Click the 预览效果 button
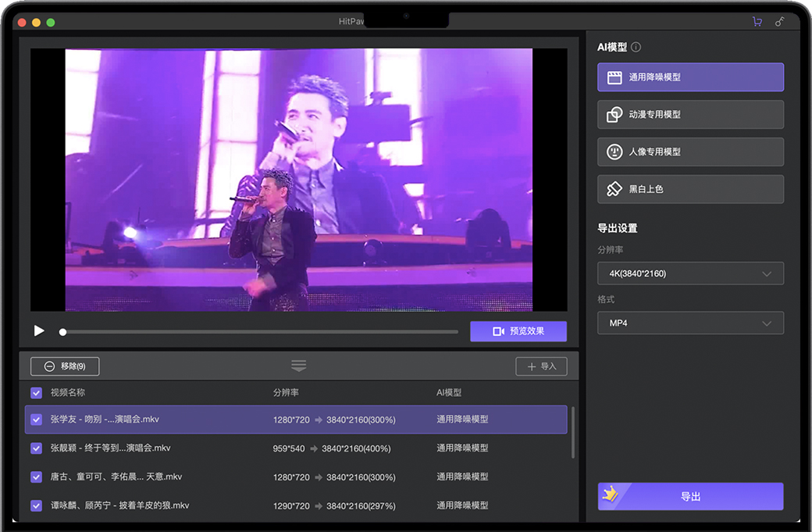 click(x=518, y=331)
